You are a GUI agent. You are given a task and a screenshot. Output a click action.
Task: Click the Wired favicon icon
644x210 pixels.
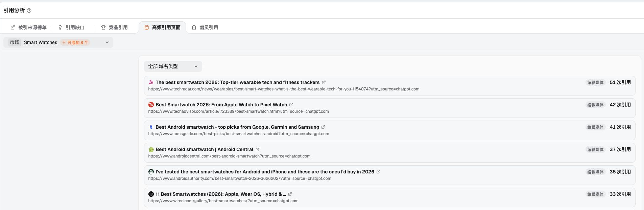[151, 194]
